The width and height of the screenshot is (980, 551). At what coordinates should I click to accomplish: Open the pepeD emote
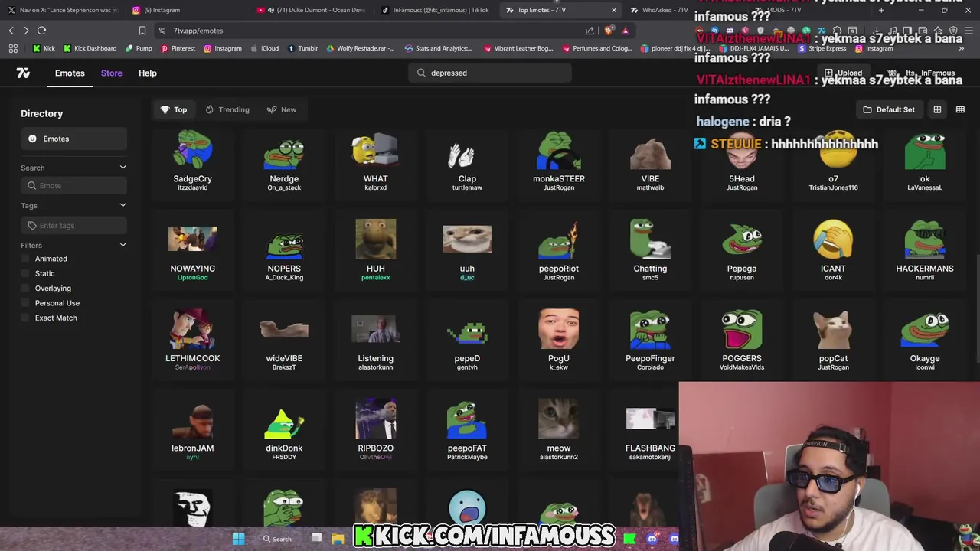coord(467,341)
